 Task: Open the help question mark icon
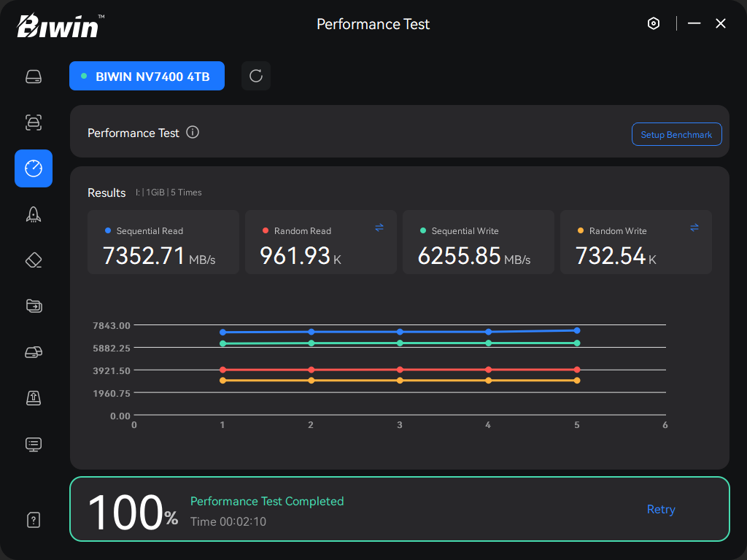click(34, 520)
